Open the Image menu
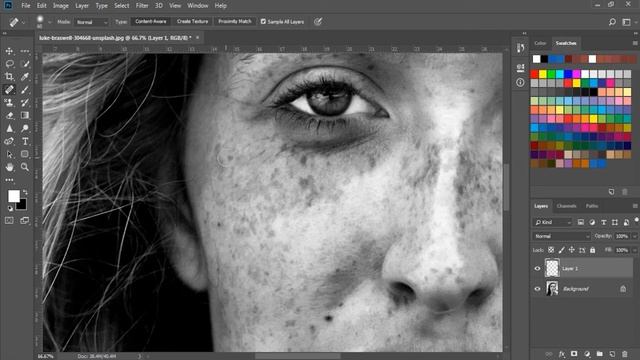640x360 pixels. tap(61, 6)
